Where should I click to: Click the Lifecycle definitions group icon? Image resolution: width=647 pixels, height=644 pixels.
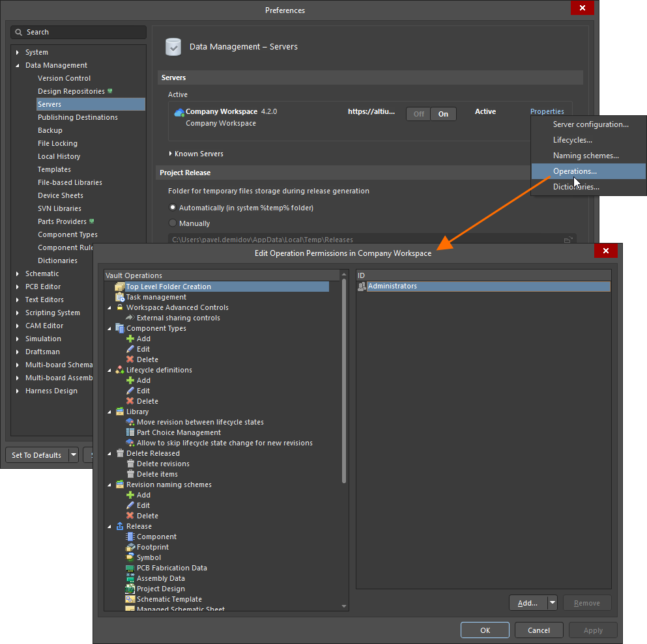[x=120, y=370]
